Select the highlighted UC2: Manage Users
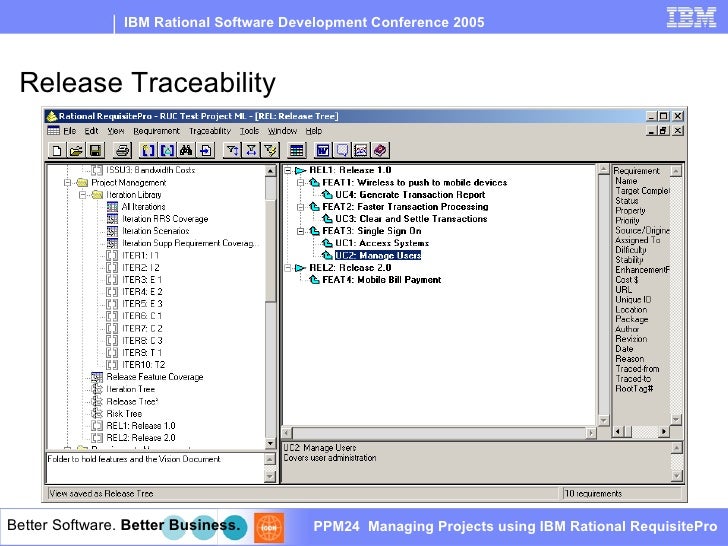The width and height of the screenshot is (728, 546). tap(378, 255)
